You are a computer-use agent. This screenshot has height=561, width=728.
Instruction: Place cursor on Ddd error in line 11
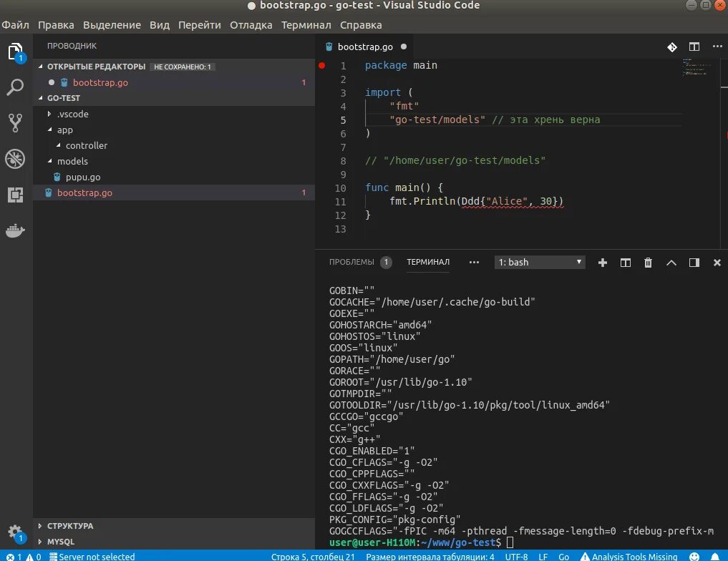coord(470,201)
